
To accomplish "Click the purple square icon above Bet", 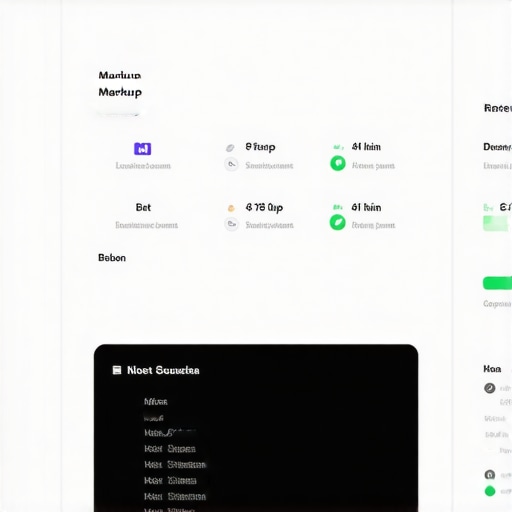I will 143,149.
